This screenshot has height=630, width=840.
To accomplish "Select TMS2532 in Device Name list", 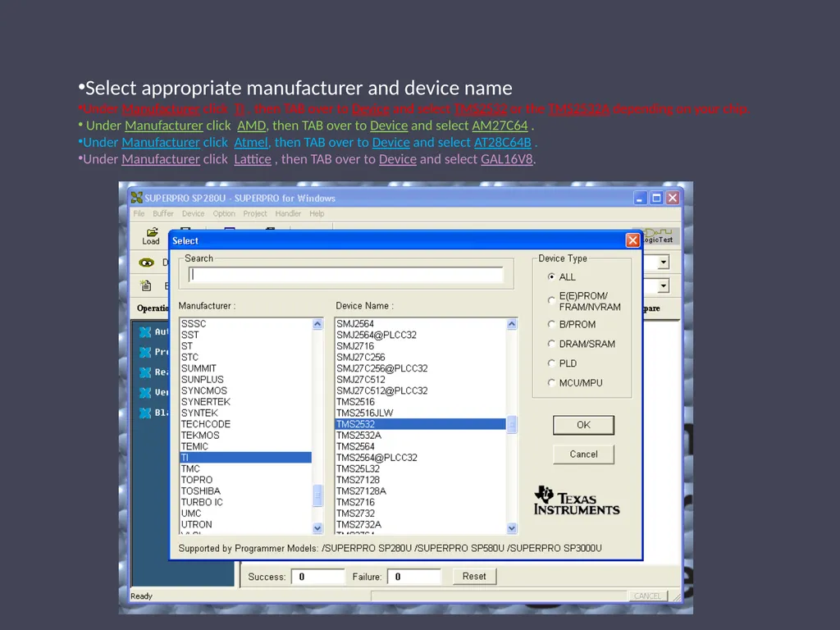I will (421, 424).
